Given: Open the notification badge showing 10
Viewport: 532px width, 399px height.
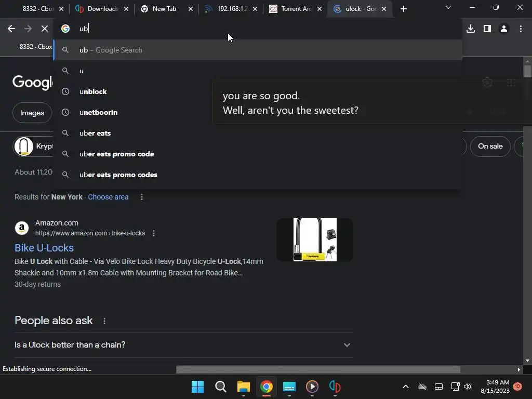Looking at the screenshot, I should [x=517, y=386].
